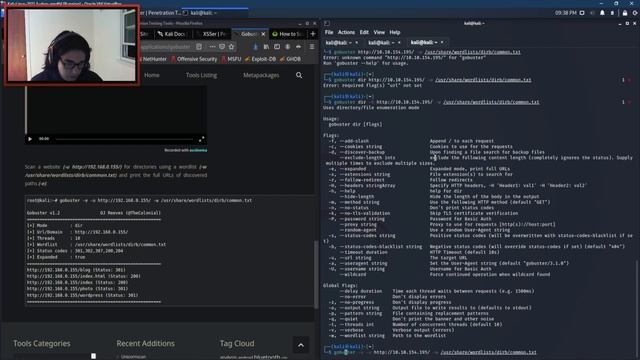Click Penetration Testing Firefox button in taskbar
The width and height of the screenshot is (640, 360).
point(160,13)
